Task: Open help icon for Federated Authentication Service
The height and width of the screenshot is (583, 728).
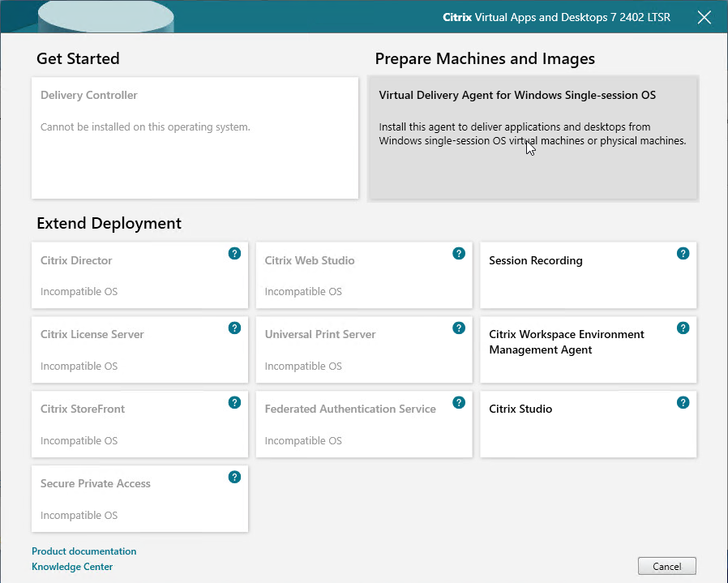Action: point(459,402)
